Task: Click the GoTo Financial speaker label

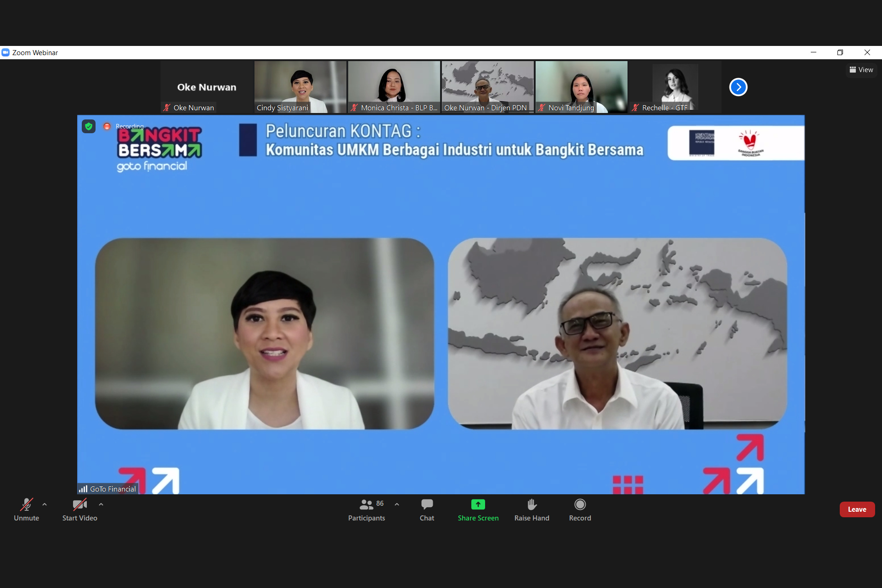Action: [x=113, y=489]
